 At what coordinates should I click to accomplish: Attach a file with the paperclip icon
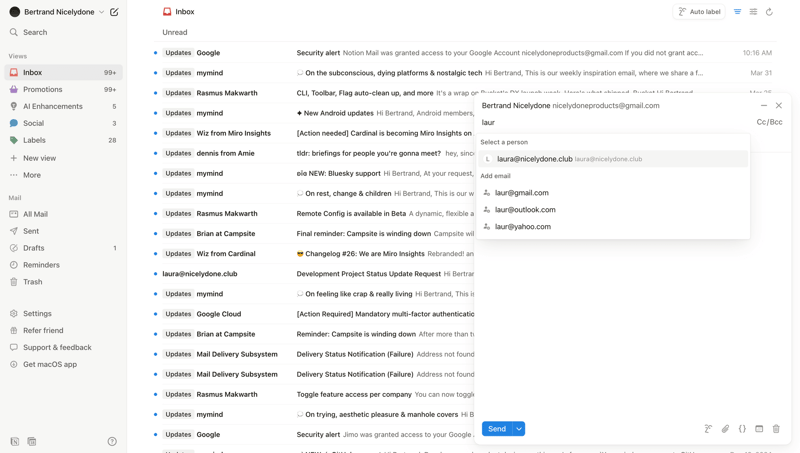coord(725,429)
